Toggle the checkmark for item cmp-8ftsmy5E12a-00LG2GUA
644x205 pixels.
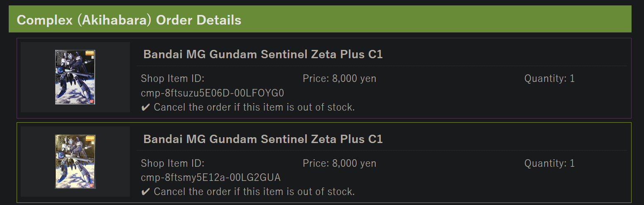[x=145, y=192]
